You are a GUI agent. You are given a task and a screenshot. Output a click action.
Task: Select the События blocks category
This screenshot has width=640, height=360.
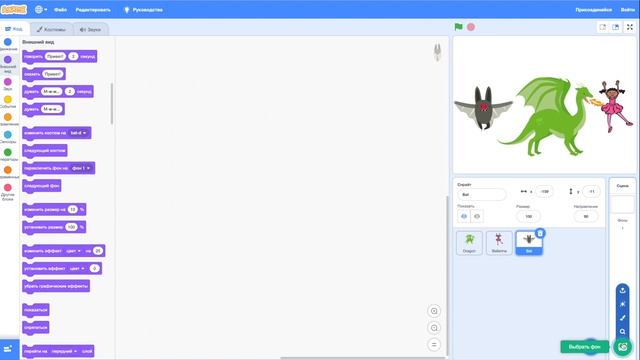tap(8, 102)
